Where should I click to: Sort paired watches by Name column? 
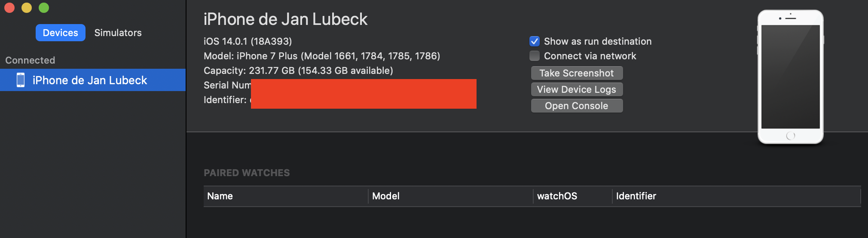click(x=220, y=196)
